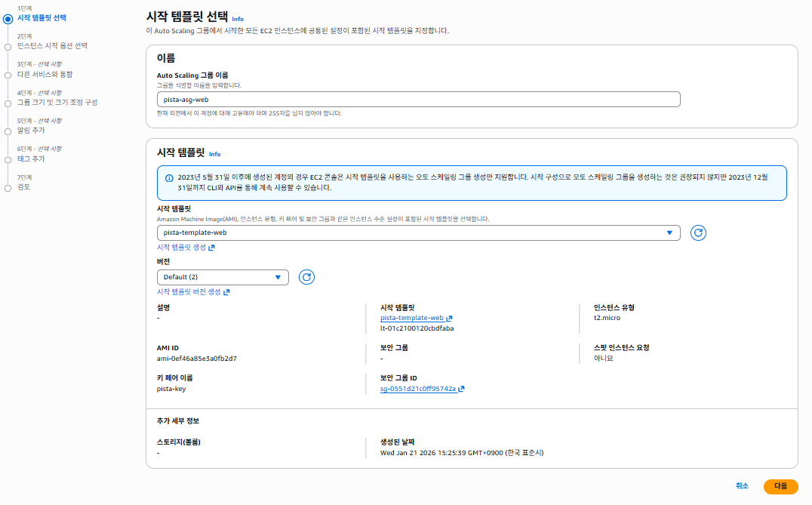Open the pista-template-web template dropdown
812x505 pixels.
point(418,233)
